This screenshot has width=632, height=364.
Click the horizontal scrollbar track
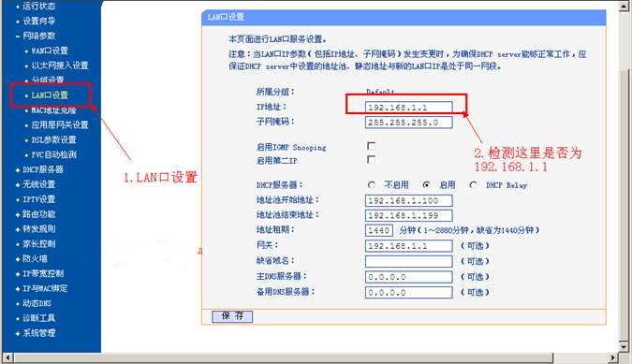pyautogui.click(x=581, y=357)
